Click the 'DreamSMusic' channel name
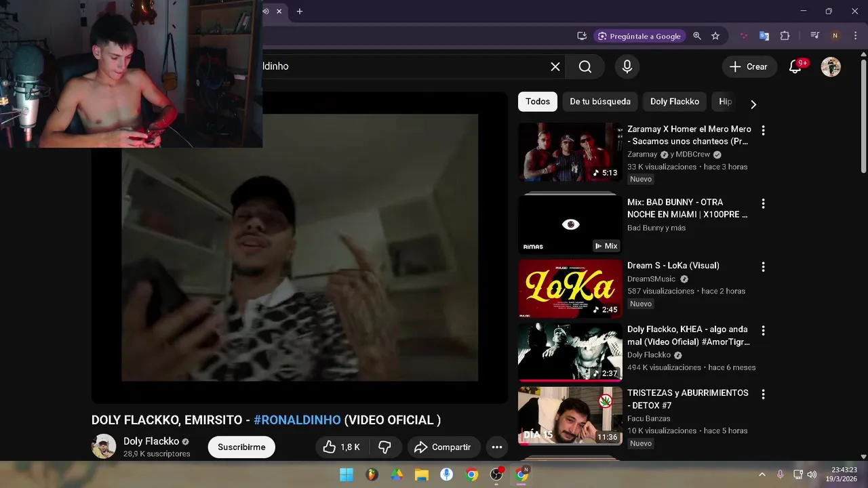This screenshot has width=868, height=488. [x=651, y=279]
